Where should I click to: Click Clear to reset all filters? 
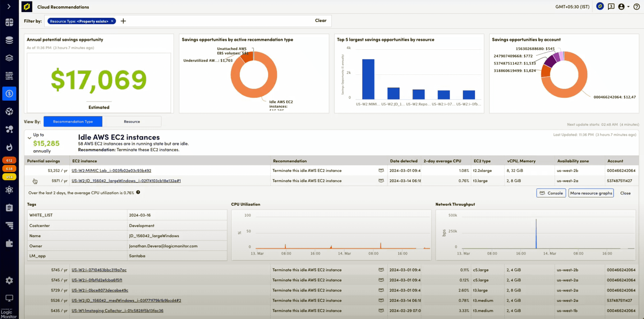321,20
